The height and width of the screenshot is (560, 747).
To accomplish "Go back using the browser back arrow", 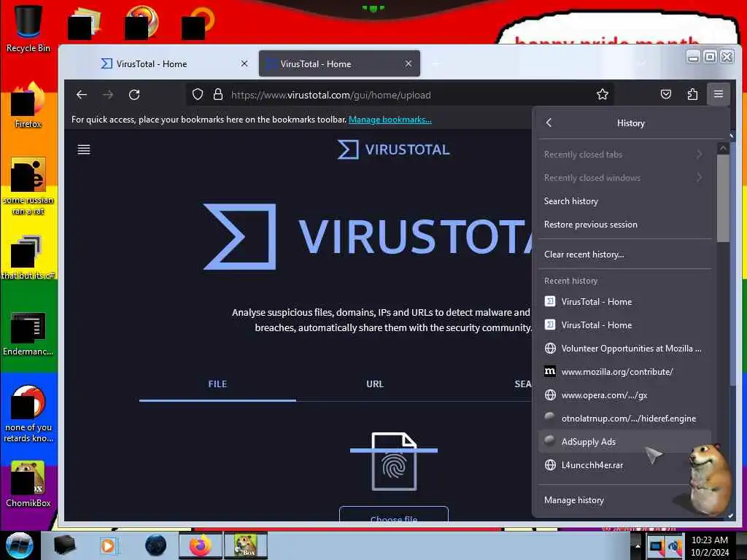I will tap(82, 95).
